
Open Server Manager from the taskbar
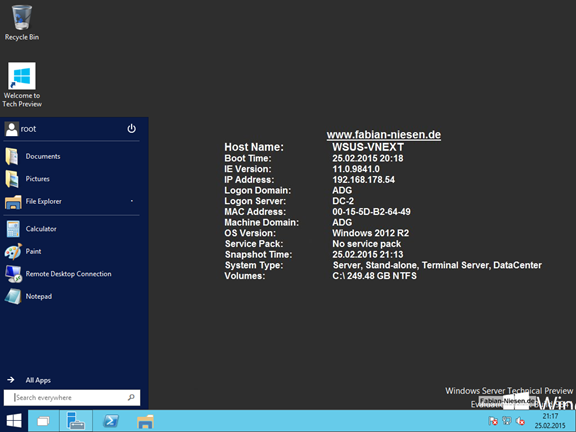click(x=76, y=421)
